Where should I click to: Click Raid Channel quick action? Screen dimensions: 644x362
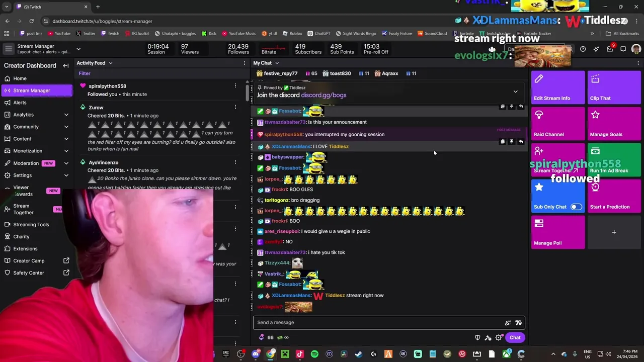[558, 124]
